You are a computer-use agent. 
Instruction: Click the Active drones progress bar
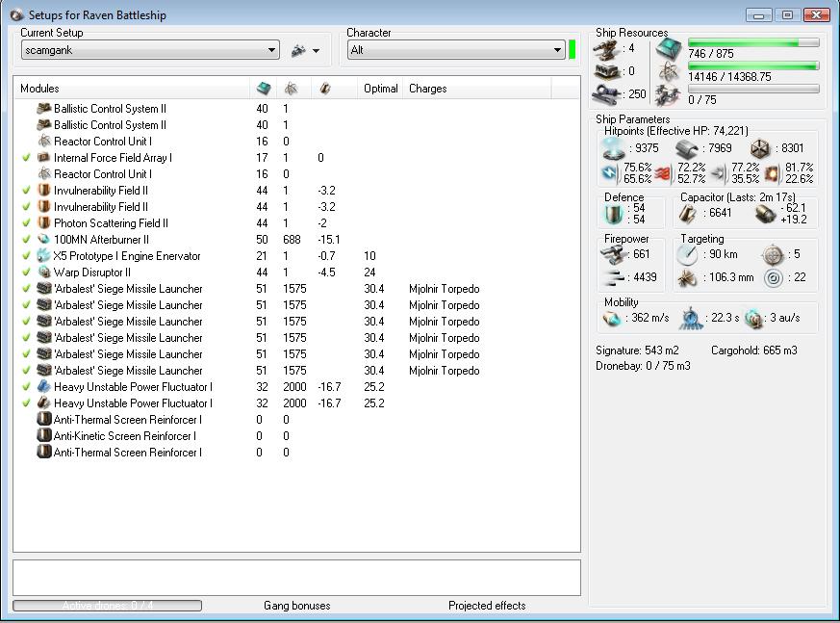[x=107, y=606]
